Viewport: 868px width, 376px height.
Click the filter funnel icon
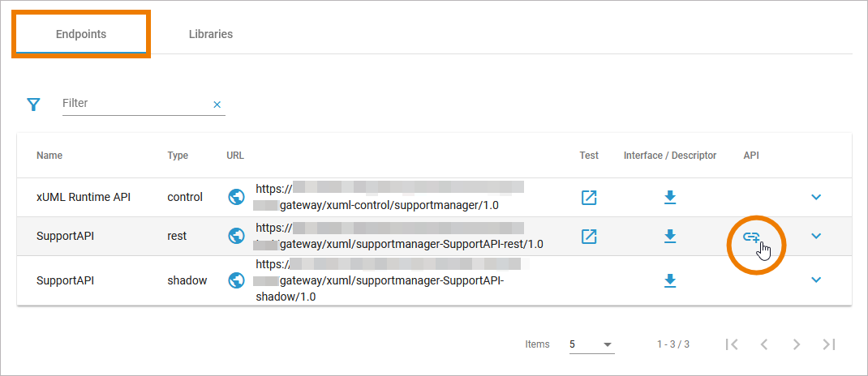tap(33, 105)
